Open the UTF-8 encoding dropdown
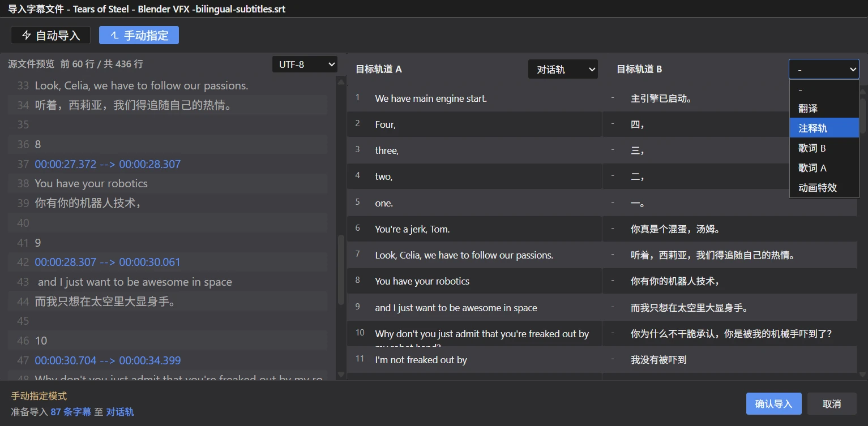 pos(305,64)
